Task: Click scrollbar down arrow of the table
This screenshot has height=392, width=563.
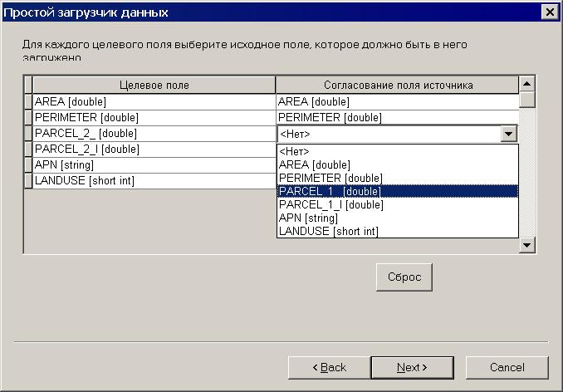Action: pyautogui.click(x=527, y=245)
